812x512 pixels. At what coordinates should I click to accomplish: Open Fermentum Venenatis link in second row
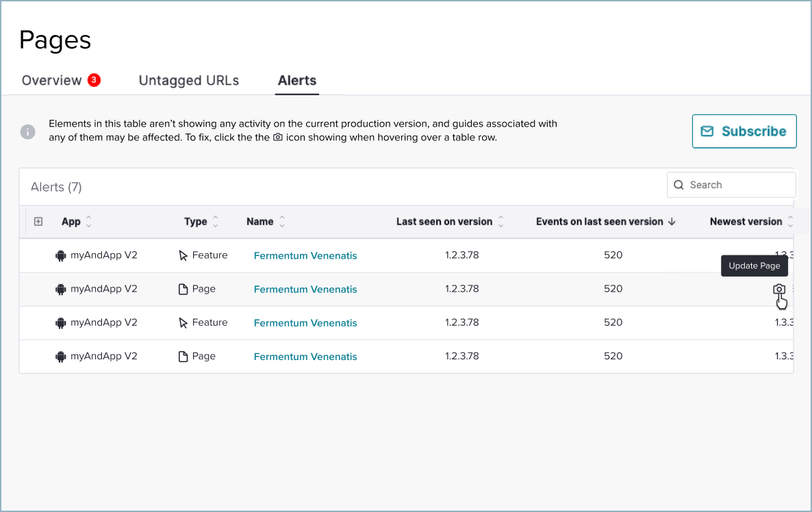point(305,289)
